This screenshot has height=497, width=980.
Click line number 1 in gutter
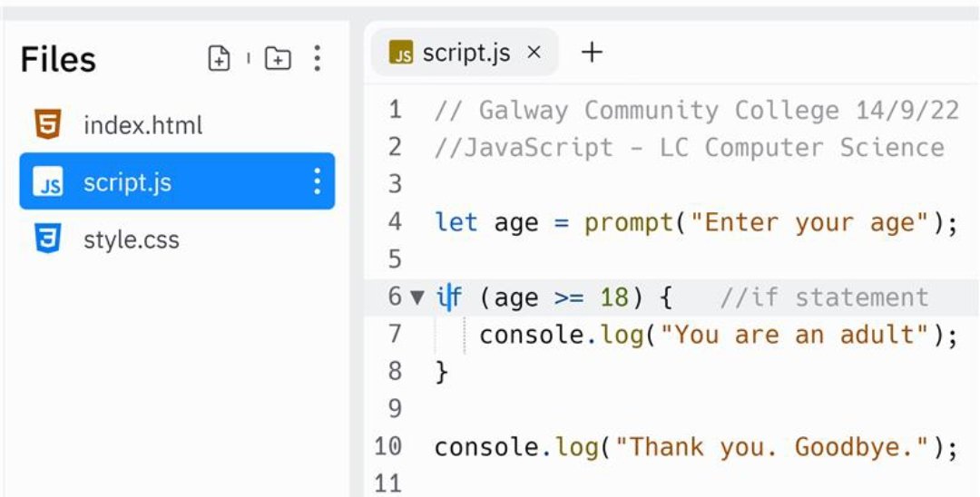tap(395, 111)
